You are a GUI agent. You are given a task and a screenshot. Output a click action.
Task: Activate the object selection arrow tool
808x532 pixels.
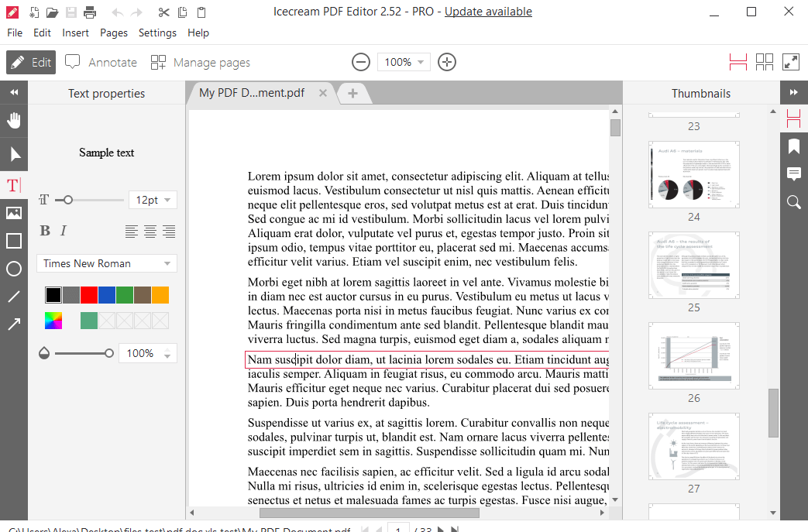13,153
